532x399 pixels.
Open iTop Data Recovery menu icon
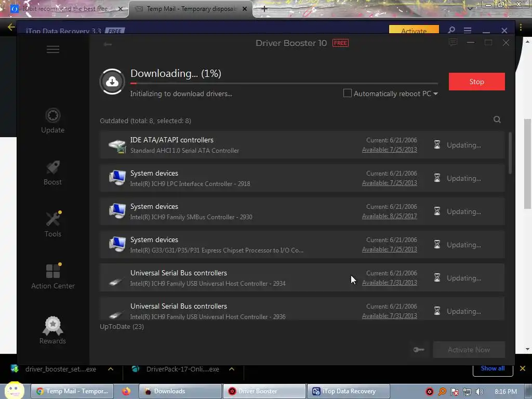pyautogui.click(x=468, y=30)
